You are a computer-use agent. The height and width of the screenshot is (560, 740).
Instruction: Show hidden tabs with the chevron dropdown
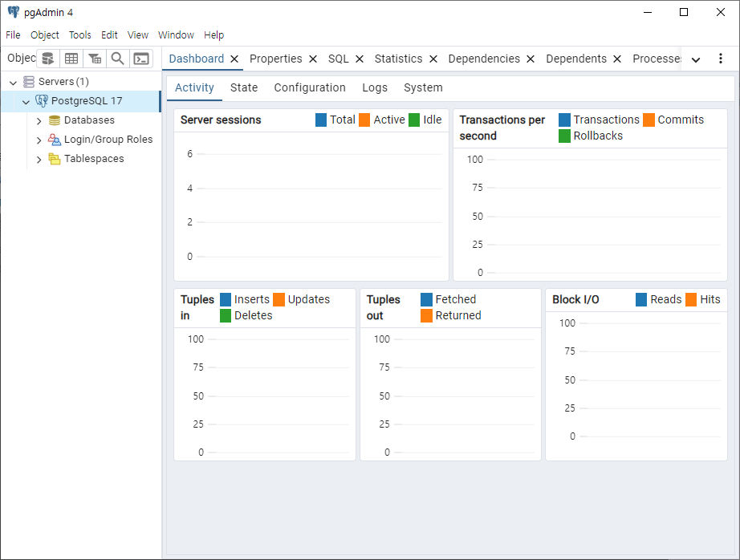tap(696, 59)
